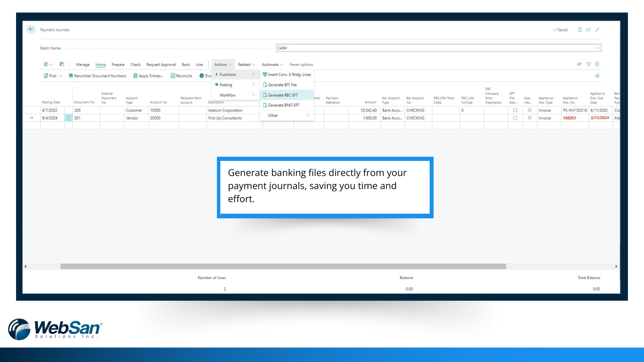Toggle EFT File Generated checkbox for Invoice PS-INV103216
This screenshot has width=644, height=362.
tap(515, 110)
